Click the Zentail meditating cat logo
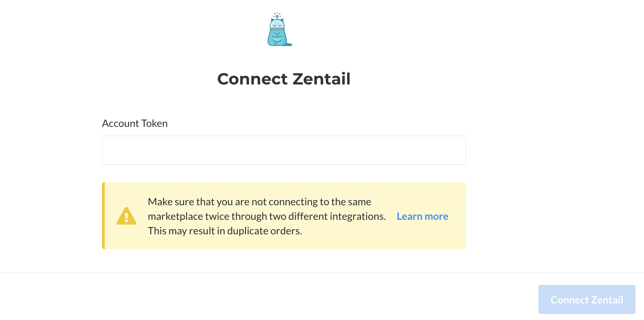 (x=279, y=29)
